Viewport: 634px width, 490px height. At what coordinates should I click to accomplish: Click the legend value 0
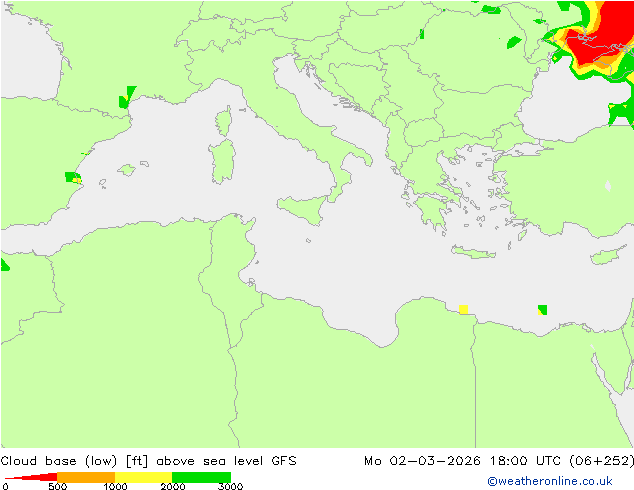[x=6, y=486]
